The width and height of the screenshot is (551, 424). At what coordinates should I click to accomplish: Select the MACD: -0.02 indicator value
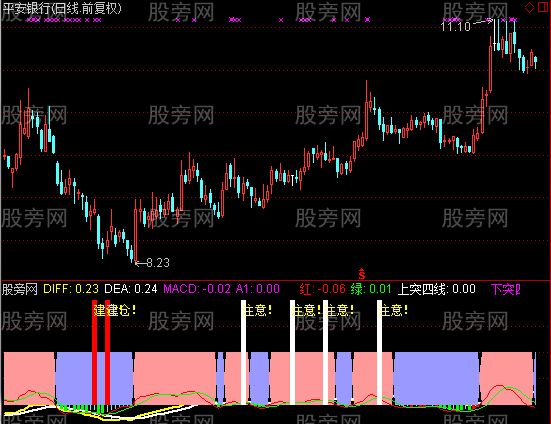(197, 289)
